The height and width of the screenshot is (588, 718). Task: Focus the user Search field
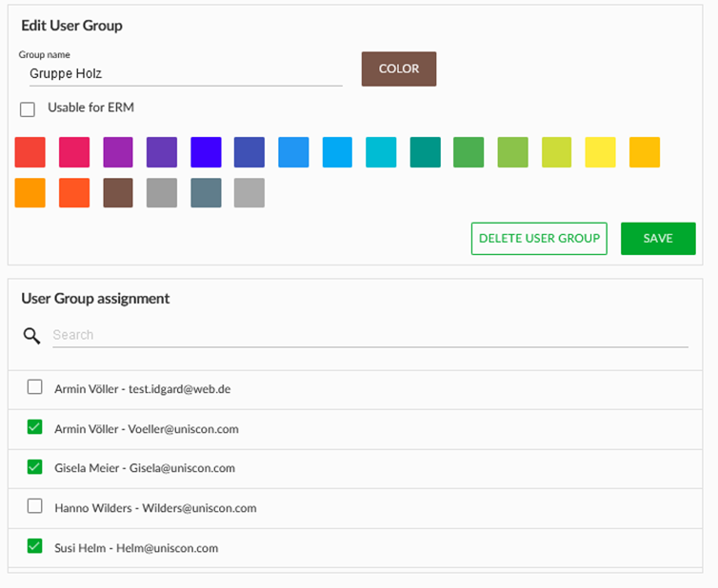[x=369, y=335]
